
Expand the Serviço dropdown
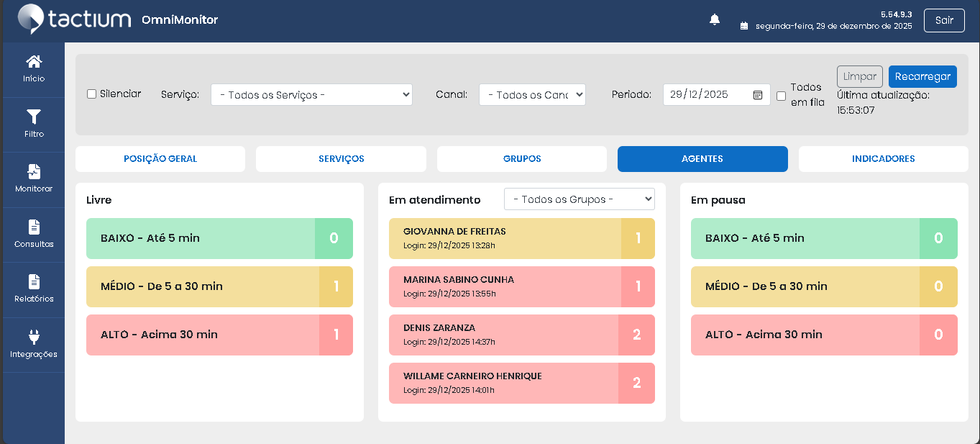coord(311,95)
